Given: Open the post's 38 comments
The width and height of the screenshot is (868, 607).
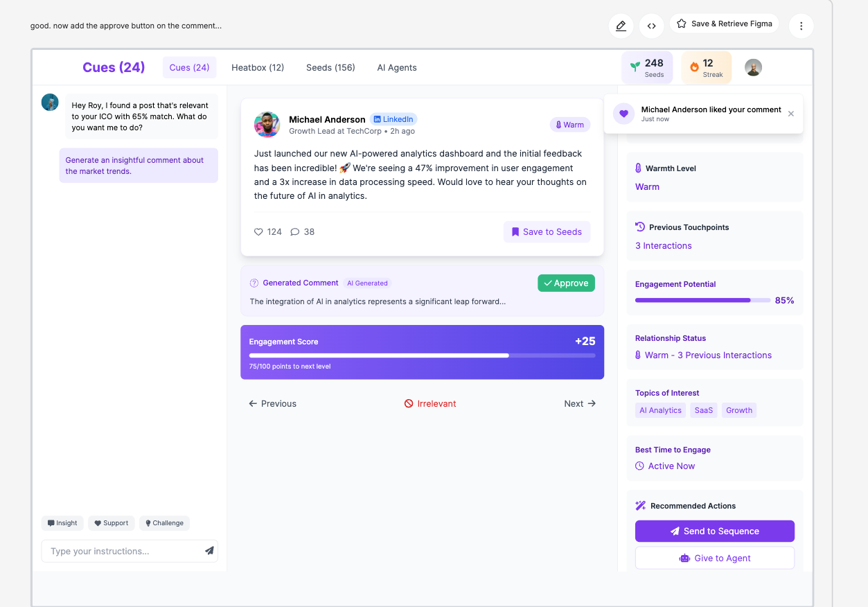Looking at the screenshot, I should 302,232.
